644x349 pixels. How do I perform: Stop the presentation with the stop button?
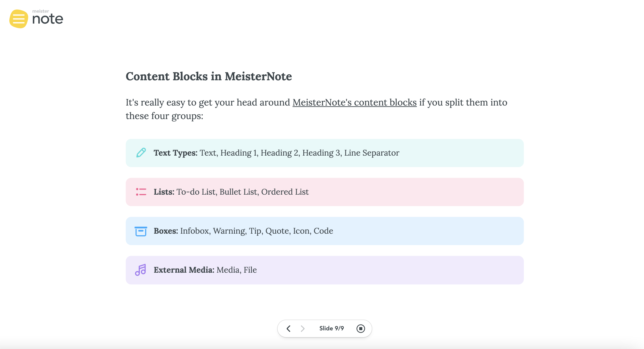pos(361,328)
